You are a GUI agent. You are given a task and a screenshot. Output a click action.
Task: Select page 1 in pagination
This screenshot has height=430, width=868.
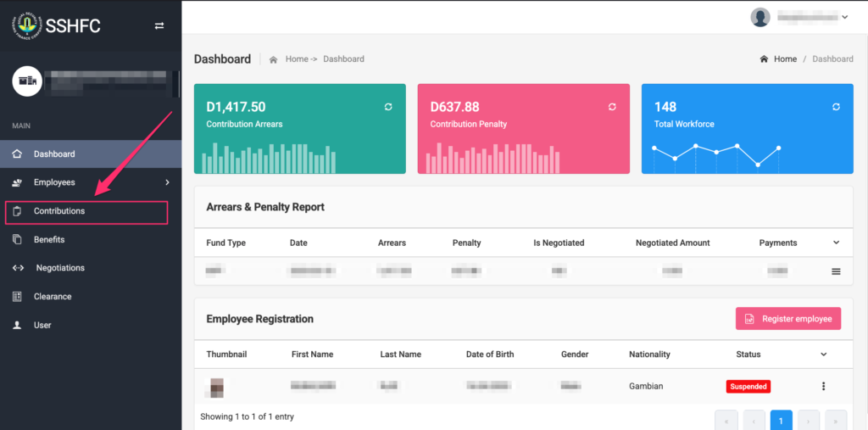tap(781, 420)
